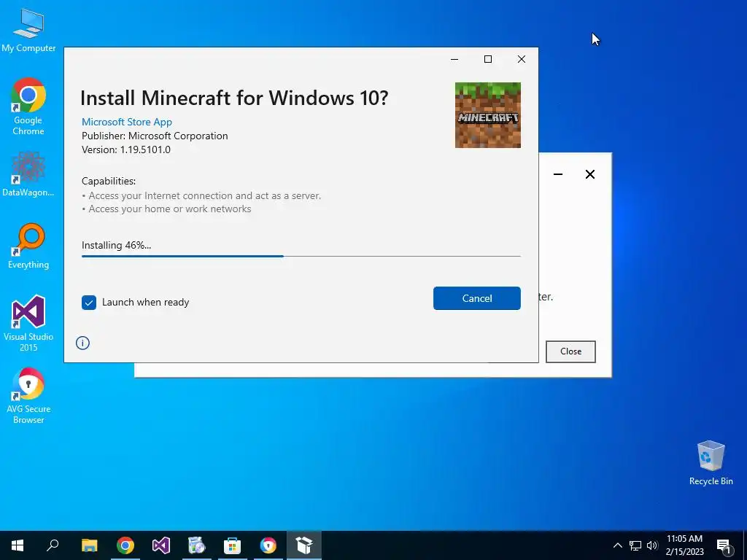Minimize the Minecraft installer window
747x560 pixels.
pos(454,59)
